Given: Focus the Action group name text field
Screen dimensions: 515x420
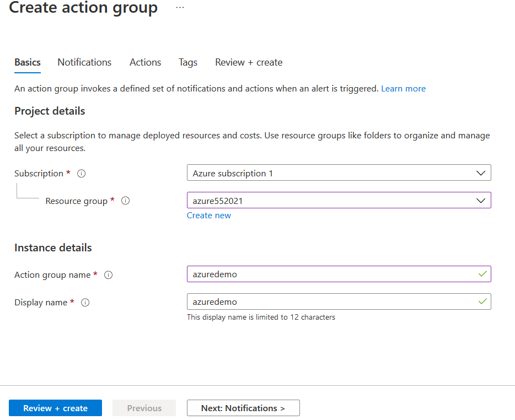Looking at the screenshot, I should click(331, 274).
